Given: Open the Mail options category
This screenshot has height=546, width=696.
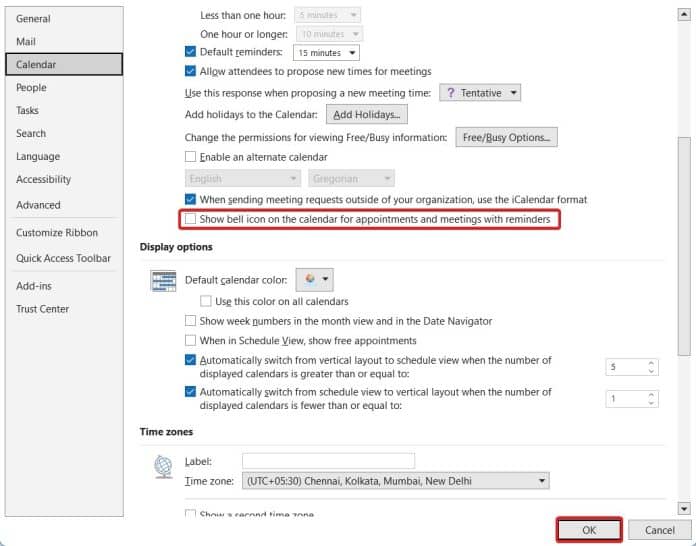Looking at the screenshot, I should pyautogui.click(x=26, y=42).
